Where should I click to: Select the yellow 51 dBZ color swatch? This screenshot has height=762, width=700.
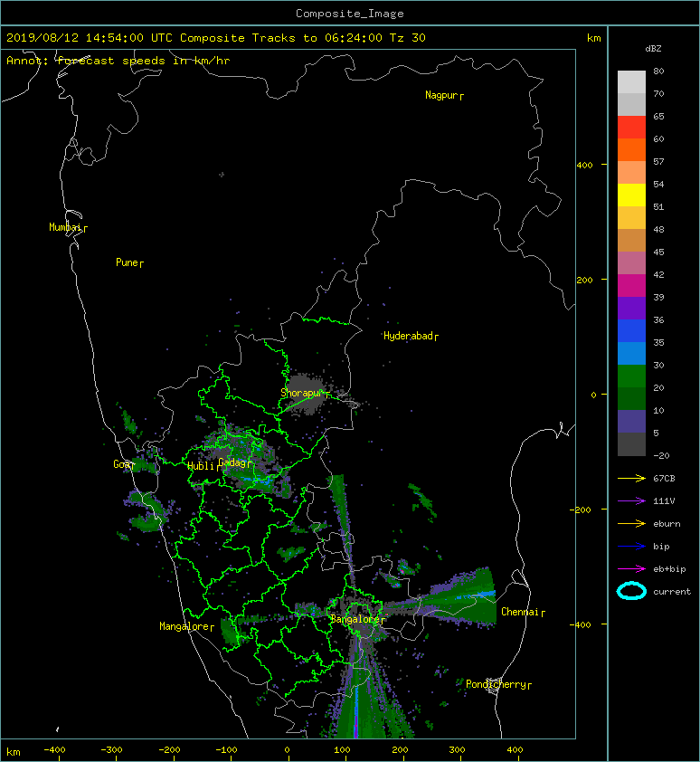pyautogui.click(x=631, y=195)
